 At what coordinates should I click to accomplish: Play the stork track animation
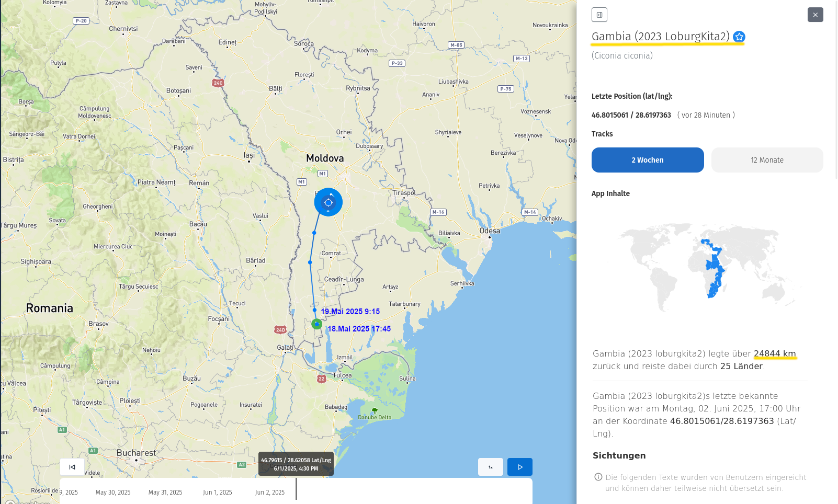519,467
